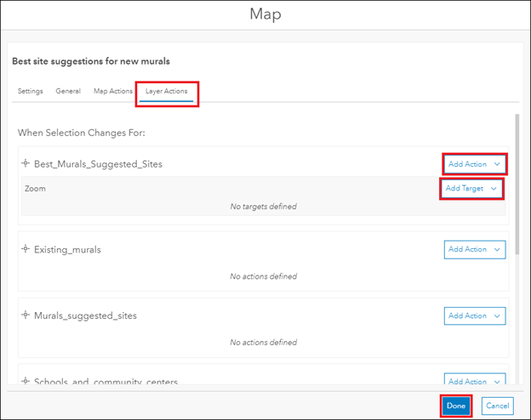531x420 pixels.
Task: Click the Zoom action label
Action: point(35,189)
